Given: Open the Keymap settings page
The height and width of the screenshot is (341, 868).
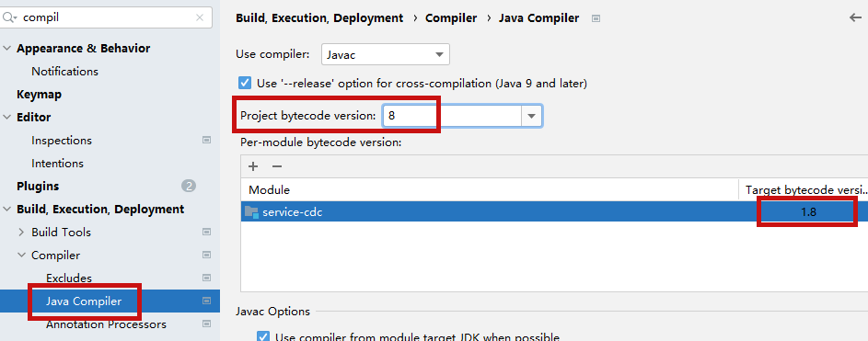Looking at the screenshot, I should pos(39,95).
